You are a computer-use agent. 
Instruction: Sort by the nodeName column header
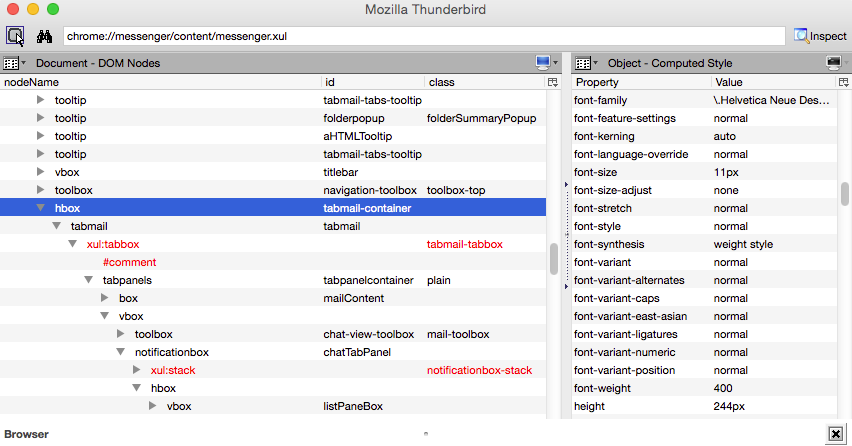[161, 82]
